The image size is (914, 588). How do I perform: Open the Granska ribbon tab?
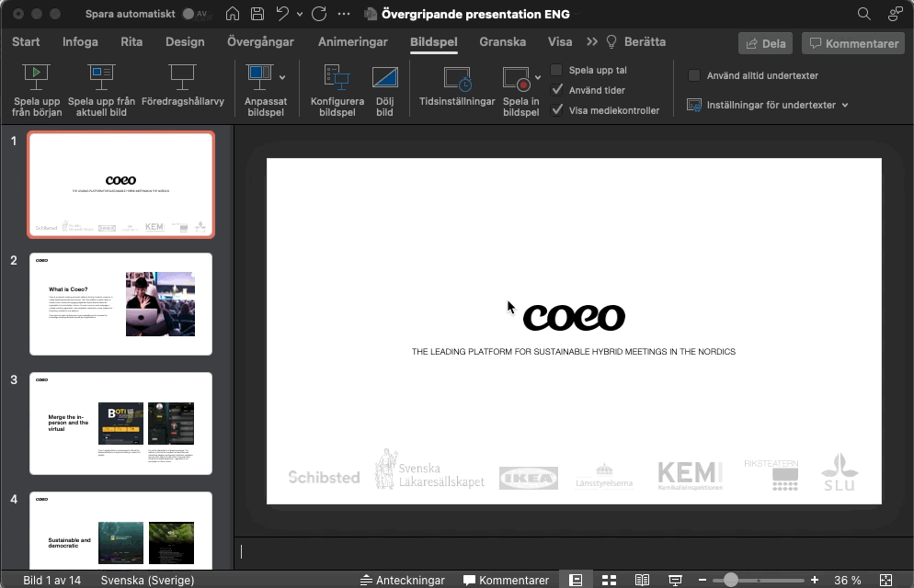tap(502, 41)
